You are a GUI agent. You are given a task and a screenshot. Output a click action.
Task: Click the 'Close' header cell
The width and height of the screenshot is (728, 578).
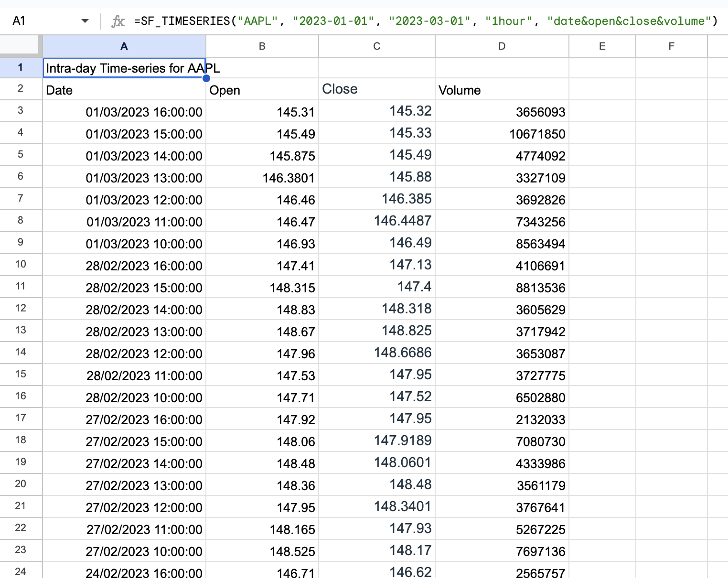[377, 89]
